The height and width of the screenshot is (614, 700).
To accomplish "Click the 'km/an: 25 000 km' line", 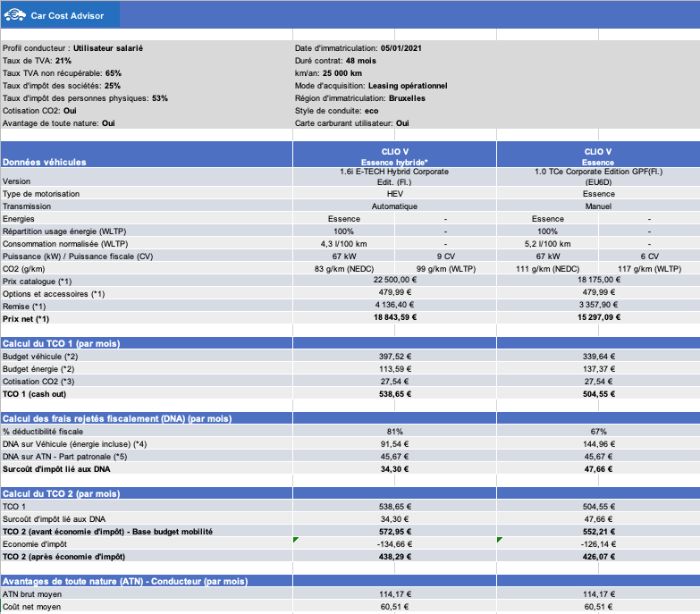I will click(328, 73).
